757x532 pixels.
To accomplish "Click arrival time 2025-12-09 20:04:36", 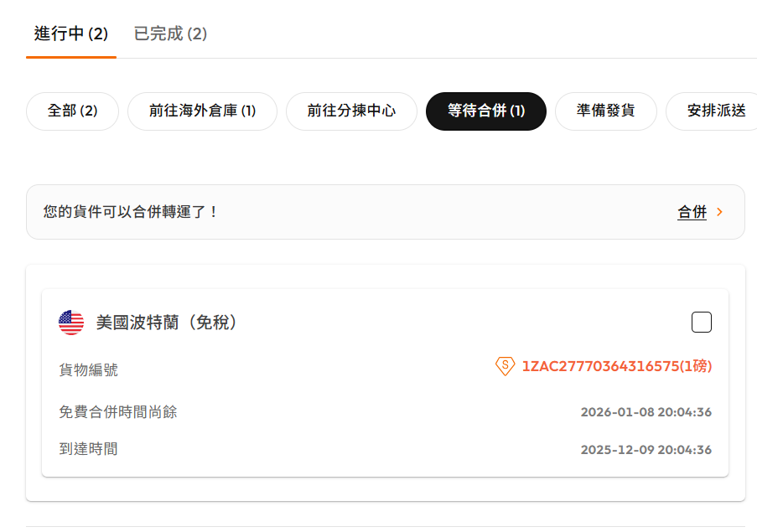I will (646, 450).
